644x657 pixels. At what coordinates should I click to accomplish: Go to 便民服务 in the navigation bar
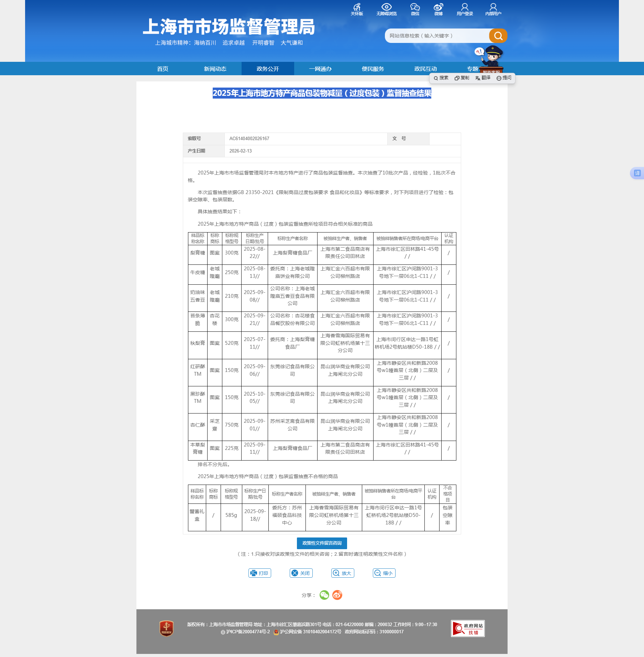[373, 69]
